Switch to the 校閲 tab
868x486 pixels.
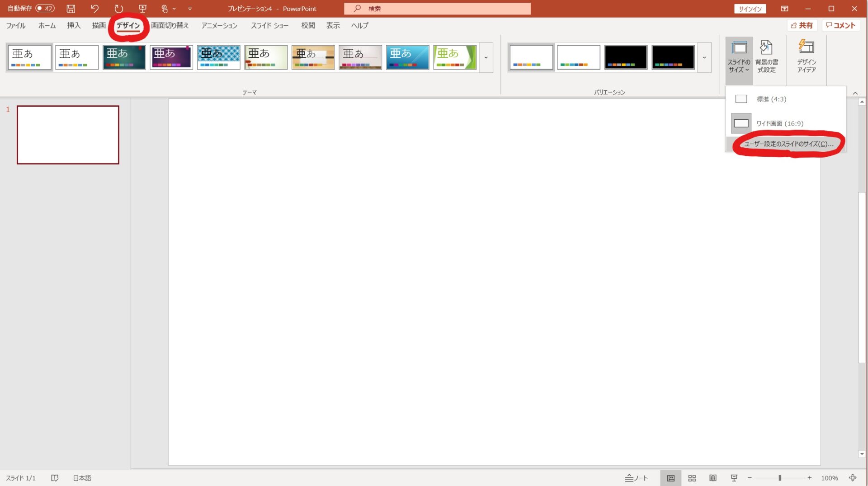(308, 25)
